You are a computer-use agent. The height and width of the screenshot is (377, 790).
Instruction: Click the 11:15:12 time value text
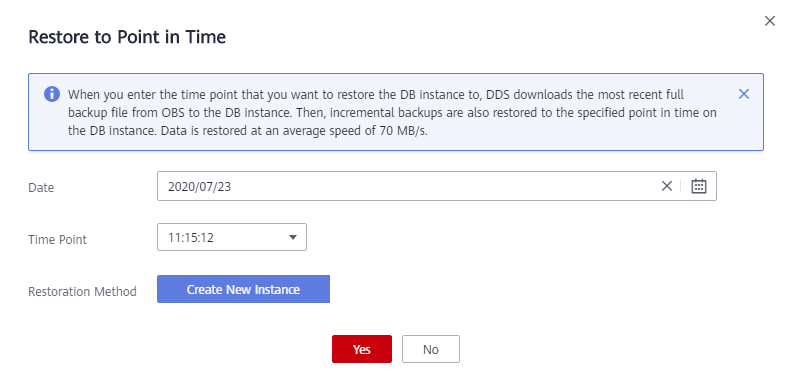tap(191, 237)
